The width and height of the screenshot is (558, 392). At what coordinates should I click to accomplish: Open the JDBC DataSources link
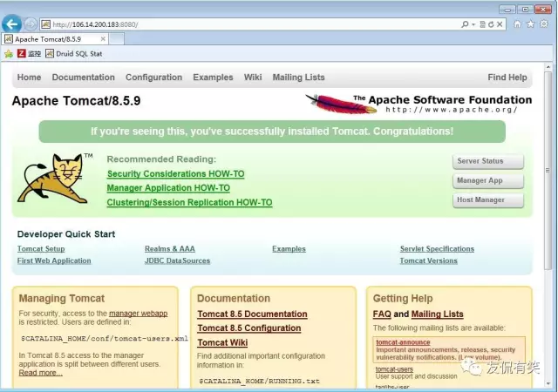coord(177,260)
